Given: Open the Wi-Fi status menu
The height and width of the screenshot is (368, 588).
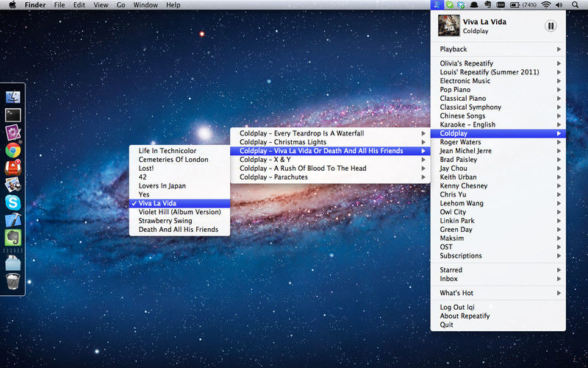Looking at the screenshot, I should (546, 5).
